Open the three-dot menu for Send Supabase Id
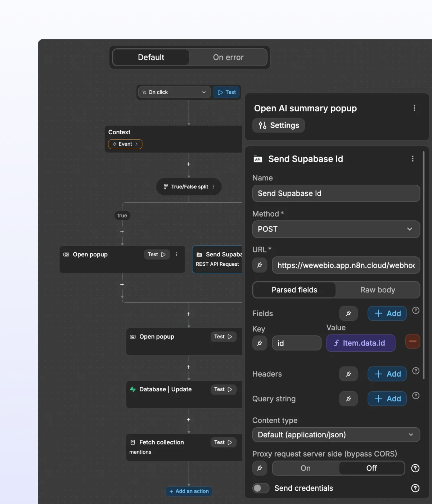Viewport: 432px width, 504px height. [413, 159]
